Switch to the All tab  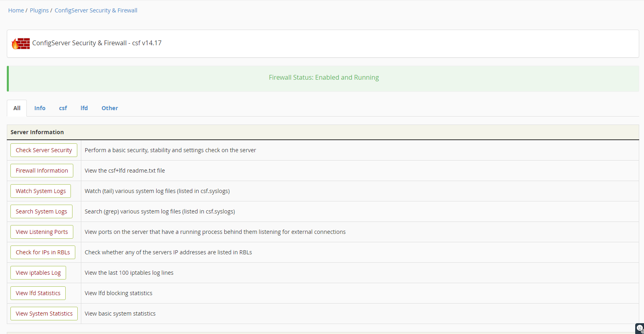pos(17,108)
